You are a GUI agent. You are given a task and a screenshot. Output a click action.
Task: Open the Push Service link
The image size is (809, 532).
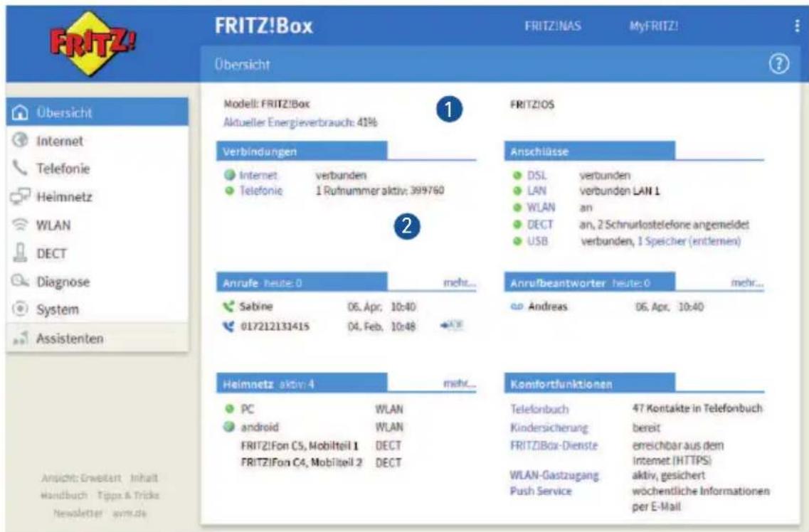click(541, 491)
